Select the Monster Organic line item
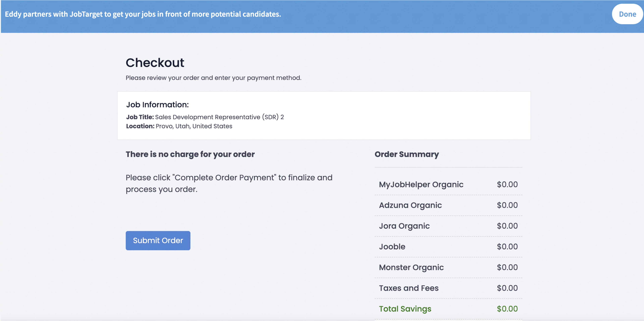The width and height of the screenshot is (644, 321). tap(448, 267)
